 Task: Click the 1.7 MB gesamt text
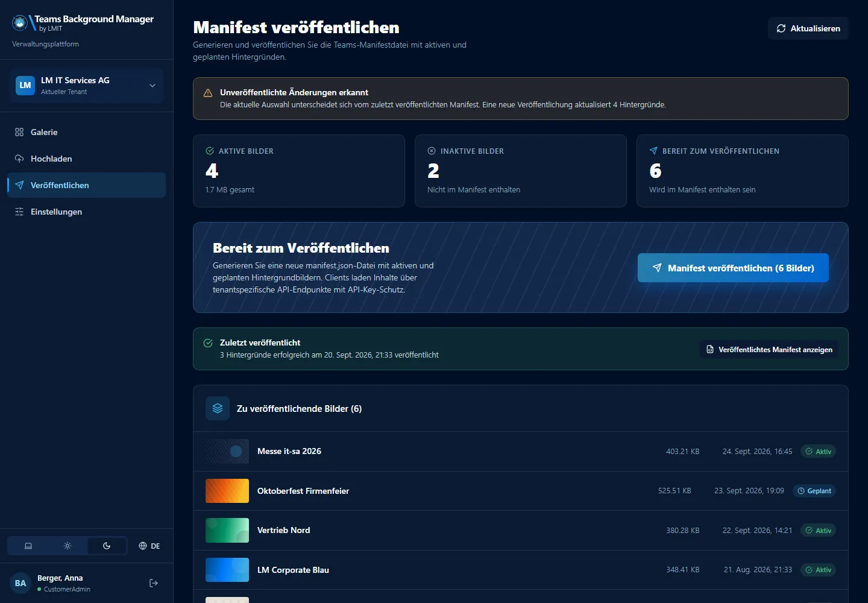pos(230,189)
